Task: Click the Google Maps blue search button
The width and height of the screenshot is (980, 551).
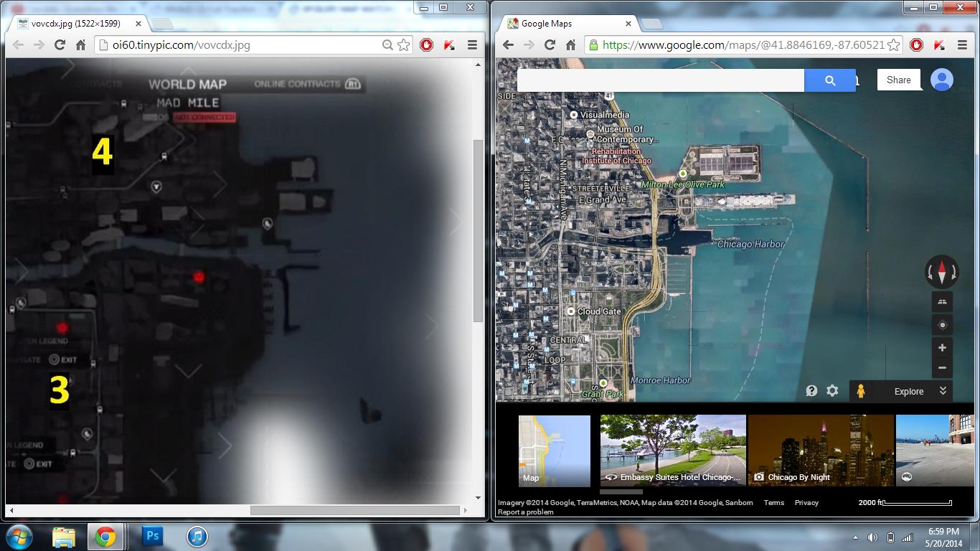Action: pyautogui.click(x=830, y=80)
